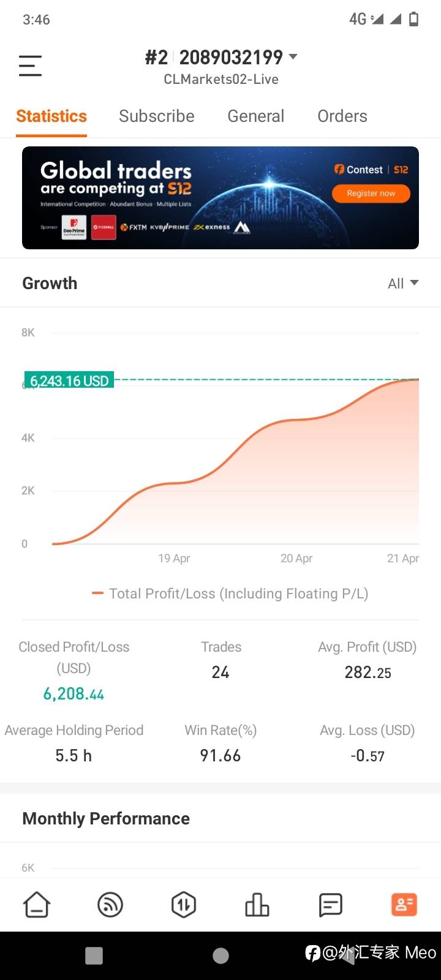
Task: Switch to the General tab
Action: tap(255, 116)
